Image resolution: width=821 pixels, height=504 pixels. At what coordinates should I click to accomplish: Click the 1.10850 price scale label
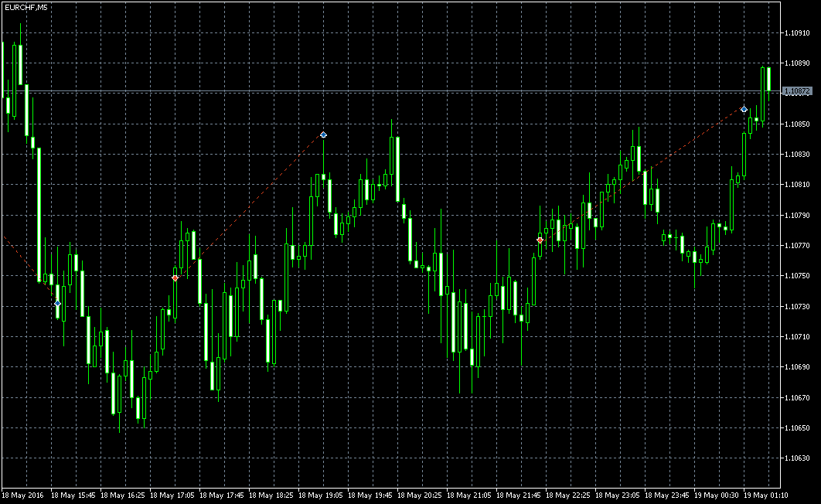click(797, 124)
